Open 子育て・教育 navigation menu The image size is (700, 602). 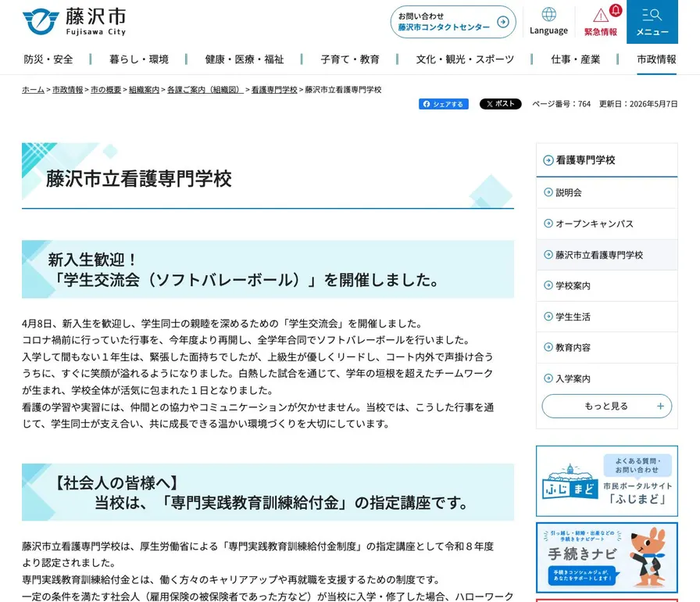coord(350,59)
